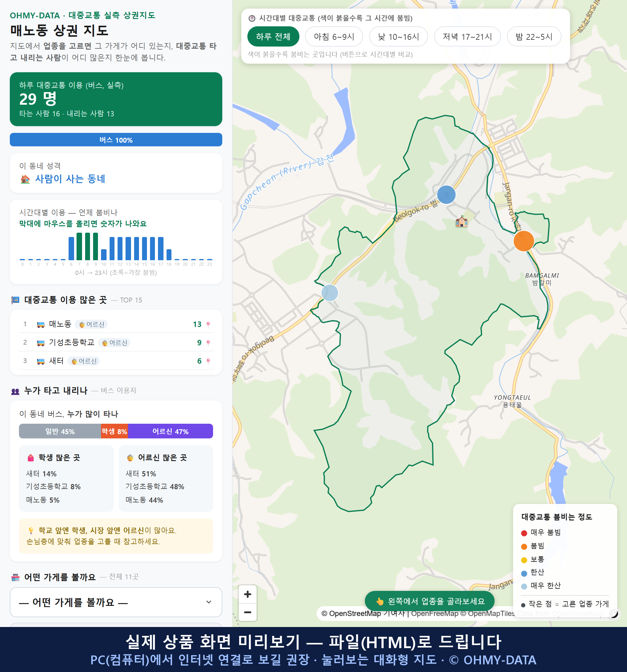Click the blue bar for hour 12
This screenshot has width=627, height=672.
click(120, 249)
